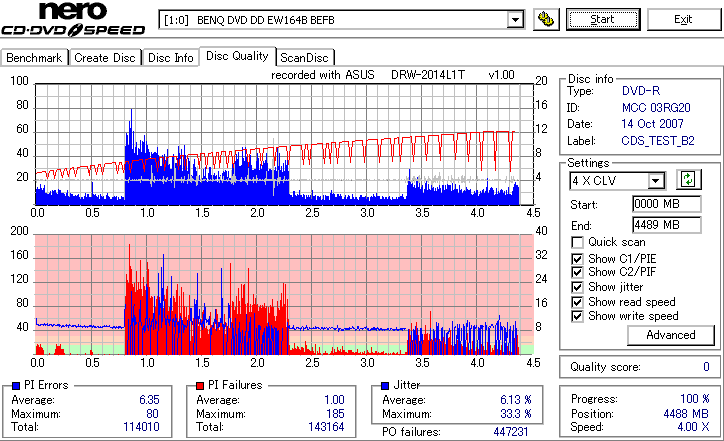Click the PI Failures maximum 185

[x=335, y=414]
